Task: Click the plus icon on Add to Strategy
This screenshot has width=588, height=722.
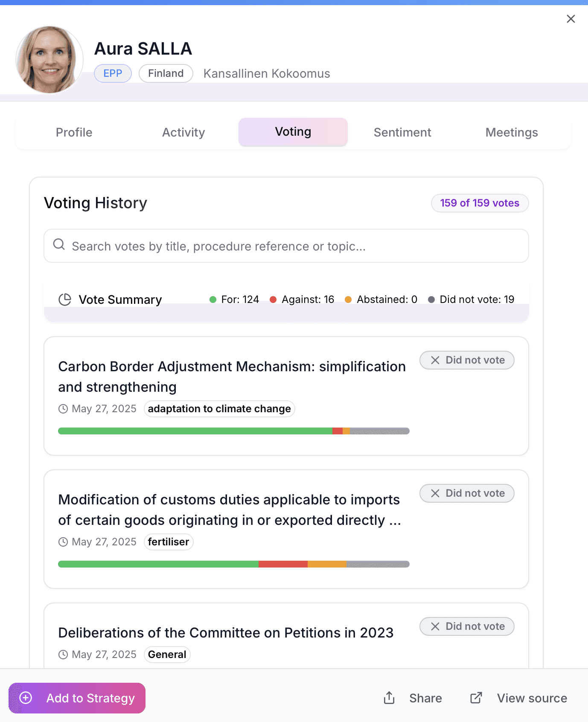Action: pos(26,698)
